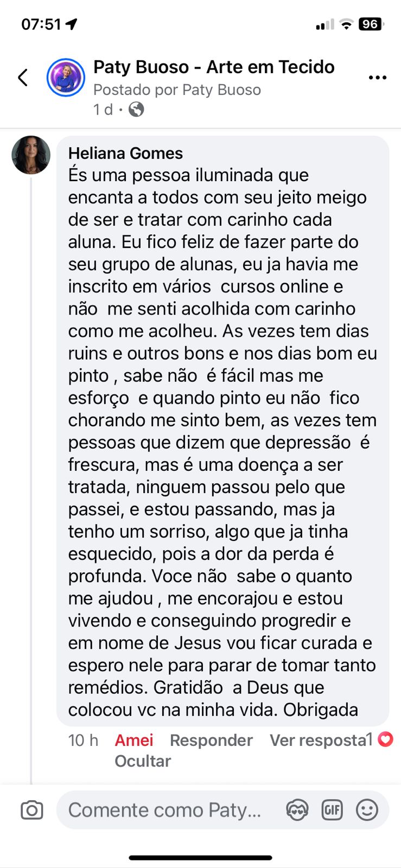Screen dimensions: 401x868
Task: Tap the Heliana Gomes name link
Action: 125,154
